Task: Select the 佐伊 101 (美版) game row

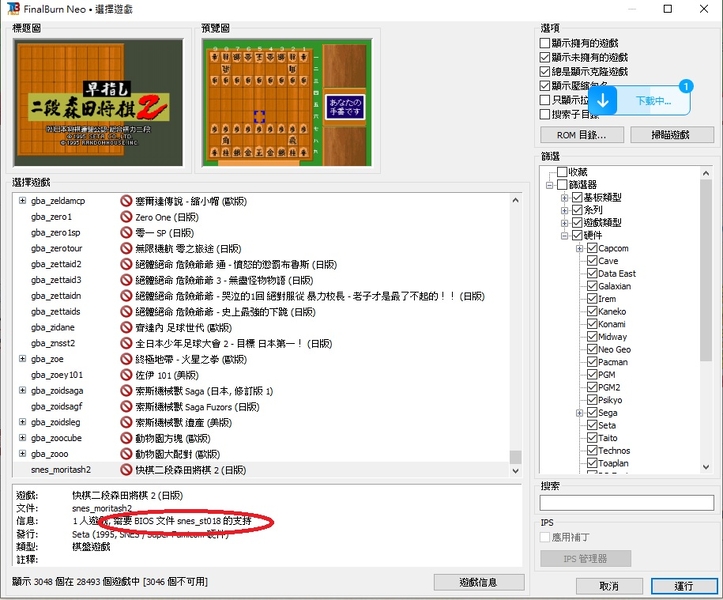Action: coord(263,375)
